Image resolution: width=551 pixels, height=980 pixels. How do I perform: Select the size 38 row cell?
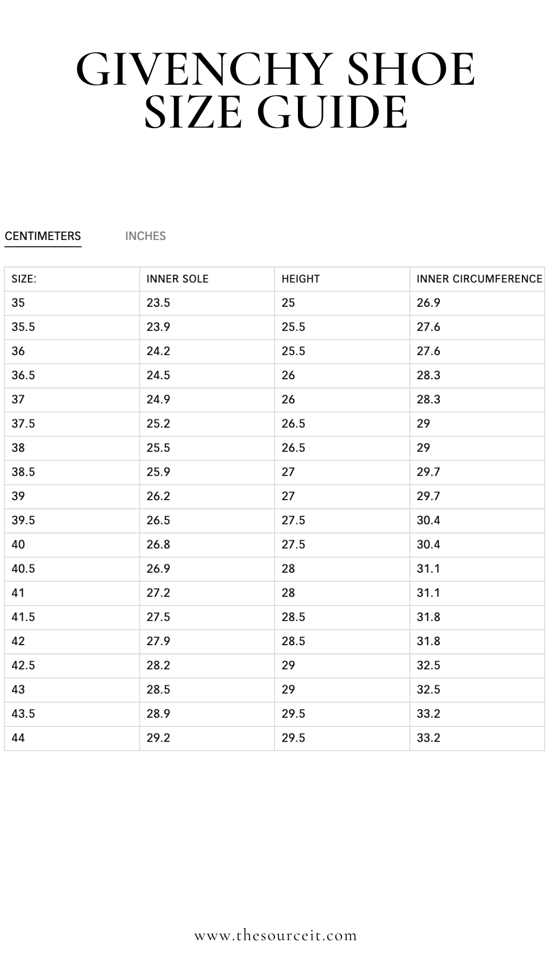tap(72, 448)
